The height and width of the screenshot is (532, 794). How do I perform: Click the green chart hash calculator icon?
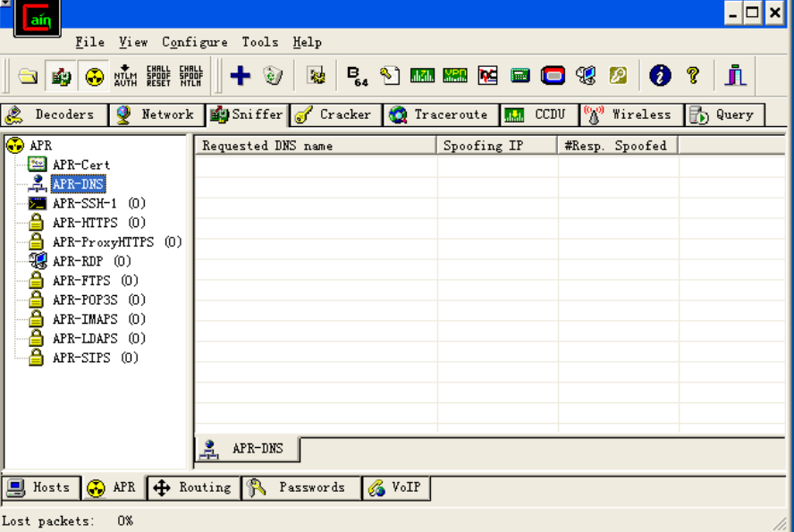point(422,76)
